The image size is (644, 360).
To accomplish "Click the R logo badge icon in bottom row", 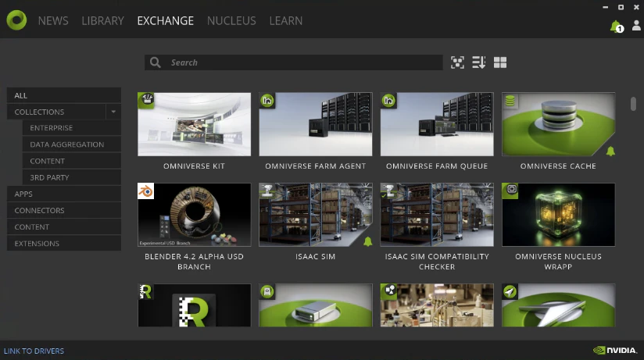I will 145,291.
